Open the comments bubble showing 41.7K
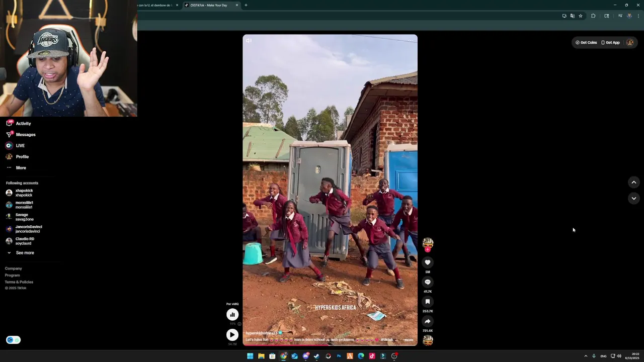 pyautogui.click(x=428, y=282)
